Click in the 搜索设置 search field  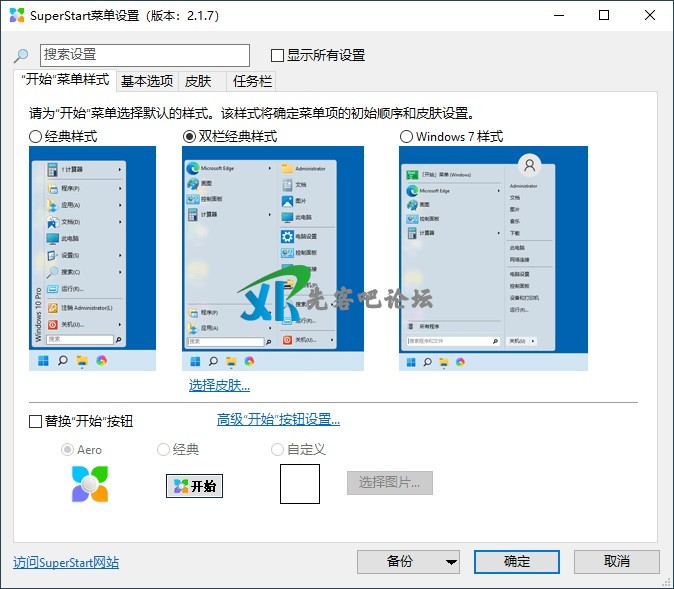pos(144,55)
